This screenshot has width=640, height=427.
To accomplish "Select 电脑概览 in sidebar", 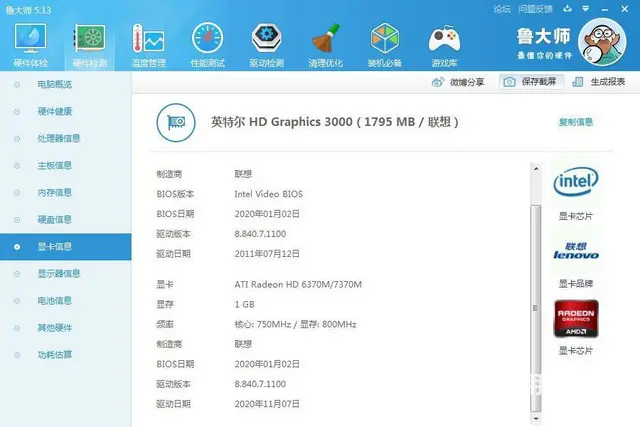I will pyautogui.click(x=55, y=85).
